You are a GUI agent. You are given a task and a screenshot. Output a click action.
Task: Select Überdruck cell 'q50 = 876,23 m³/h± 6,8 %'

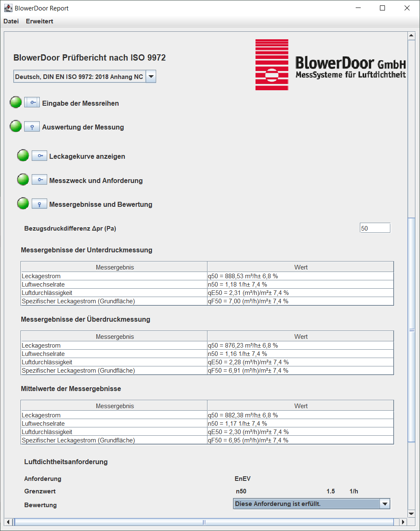(x=300, y=346)
